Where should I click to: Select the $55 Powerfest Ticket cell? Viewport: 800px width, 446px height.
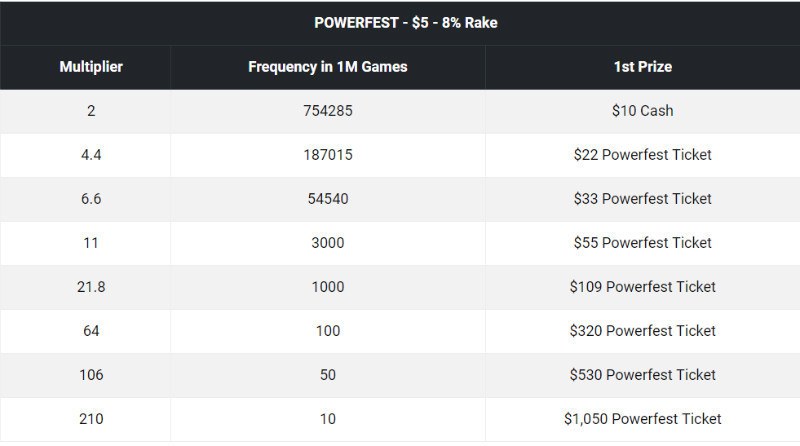pos(642,243)
